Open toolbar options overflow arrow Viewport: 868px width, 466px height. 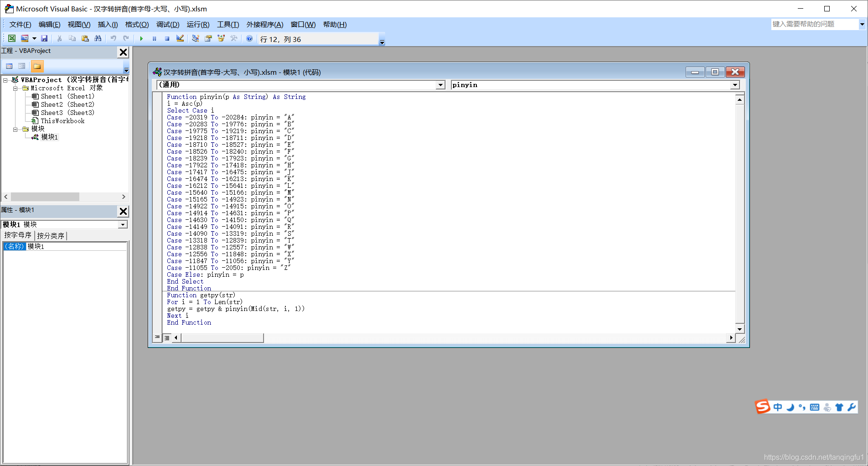[382, 42]
